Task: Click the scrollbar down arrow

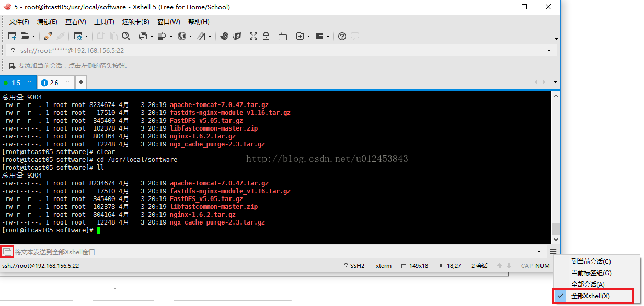Action: [x=556, y=240]
